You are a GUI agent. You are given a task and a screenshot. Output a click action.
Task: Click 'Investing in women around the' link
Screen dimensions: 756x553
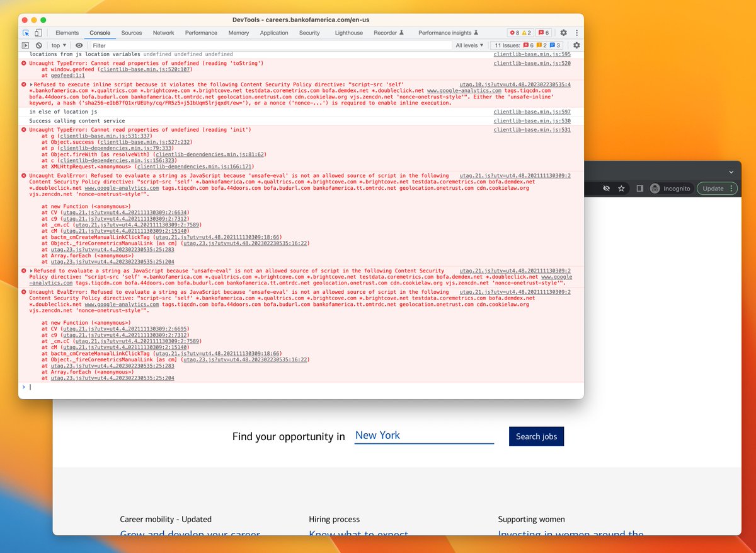pyautogui.click(x=571, y=535)
